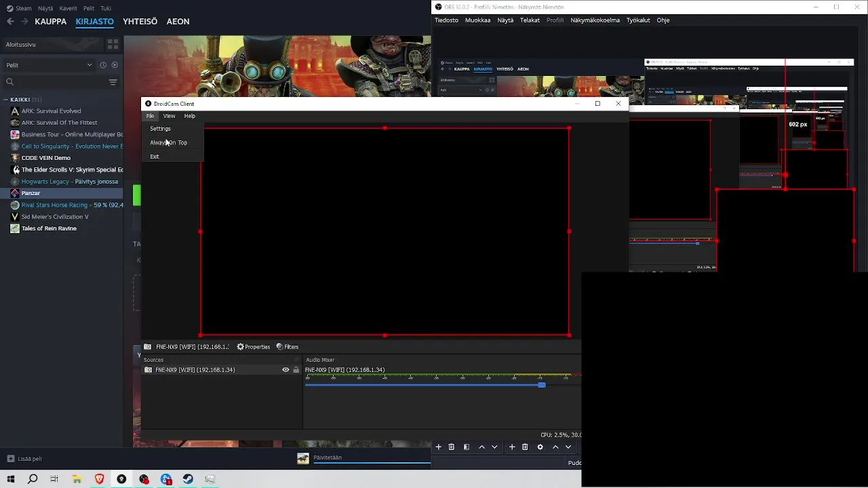Viewport: 868px width, 488px height.
Task: Open scene filters icon in bottom toolbar
Action: 466,447
